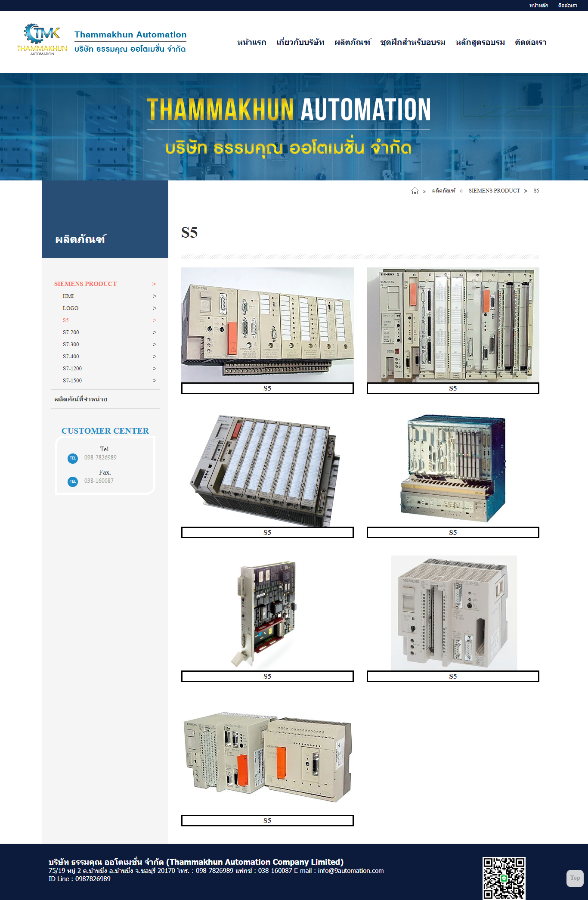
Task: Click ผลิตภัณฑ์ที่จำหน่าย in sidebar
Action: [81, 399]
